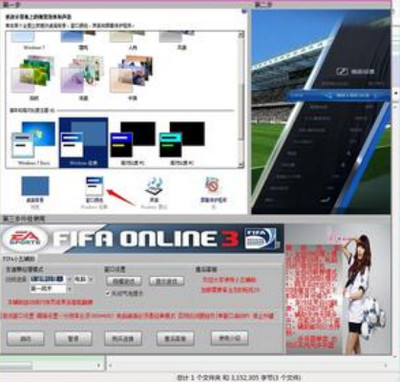Open the Screen Saver icon with red prohibition sign
The height and width of the screenshot is (382, 400).
tap(212, 185)
